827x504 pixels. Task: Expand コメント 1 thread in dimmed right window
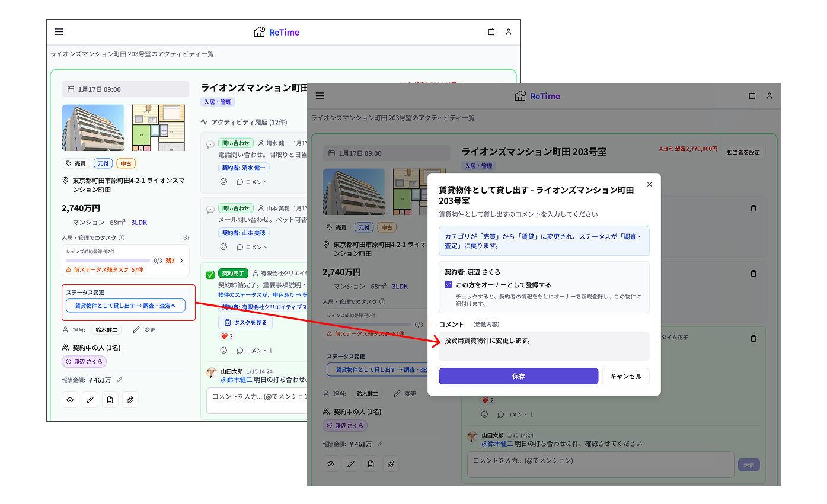[x=516, y=415]
